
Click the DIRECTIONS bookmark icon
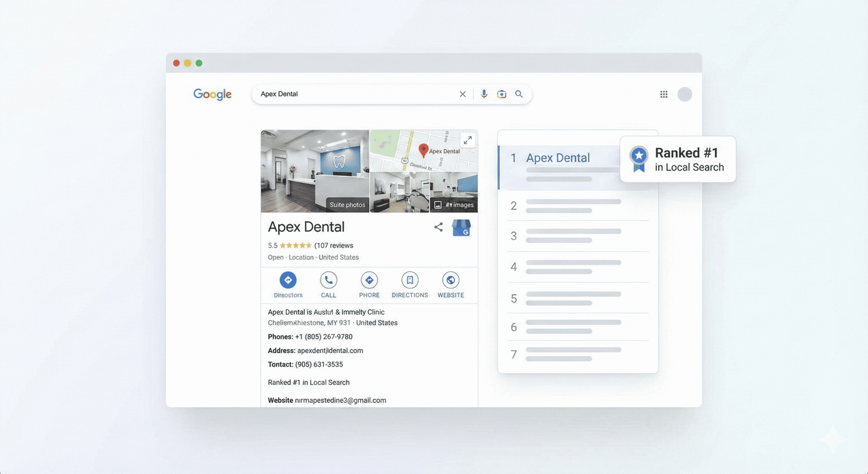(410, 280)
